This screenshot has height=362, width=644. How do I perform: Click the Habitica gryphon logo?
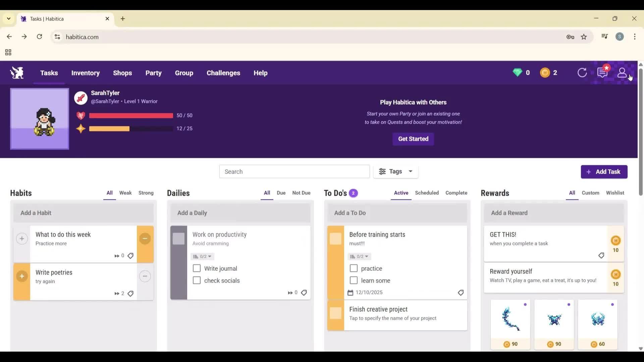point(16,73)
